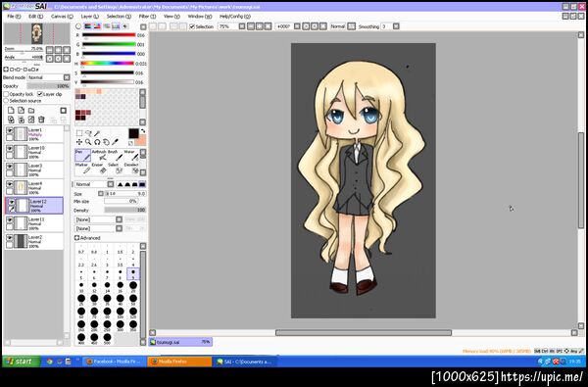Create a new normal layer
Image resolution: width=588 pixels, height=387 pixels.
pyautogui.click(x=11, y=111)
